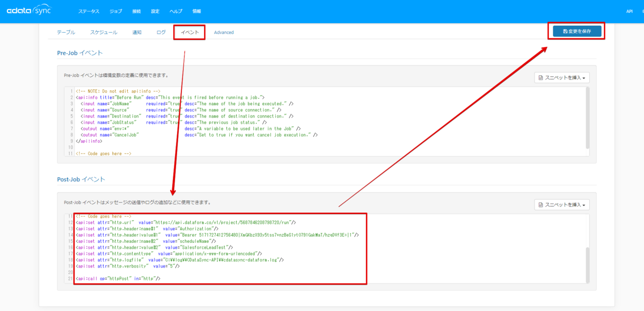Screen dimensions: 644x311
Task: Click the Post-Job httpPost api:call line
Action: 118,279
